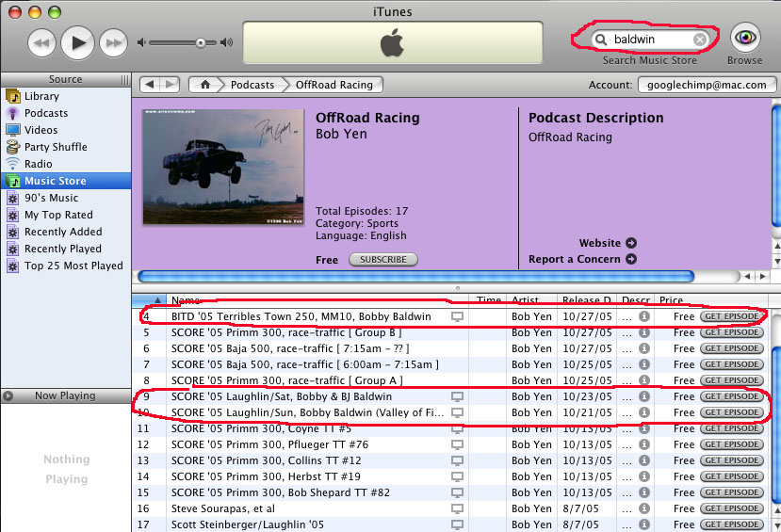Sort by the Price column header

pyautogui.click(x=712, y=299)
